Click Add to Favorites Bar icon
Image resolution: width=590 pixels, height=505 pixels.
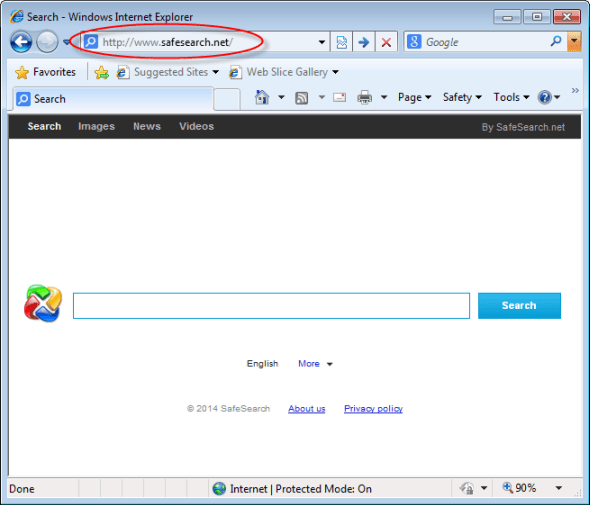[x=102, y=72]
